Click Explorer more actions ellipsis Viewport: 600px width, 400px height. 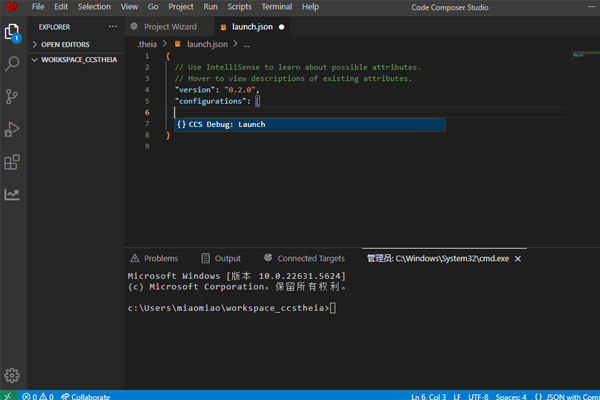pos(113,26)
